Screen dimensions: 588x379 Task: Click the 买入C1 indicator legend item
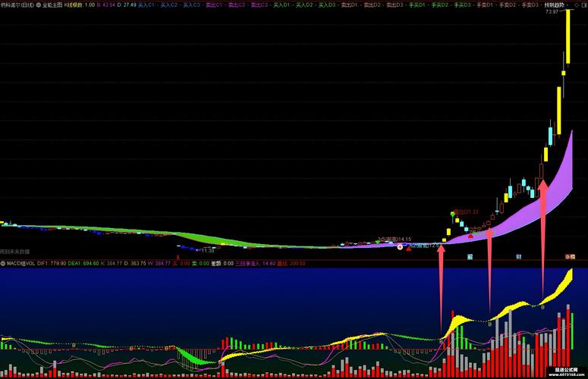146,5
